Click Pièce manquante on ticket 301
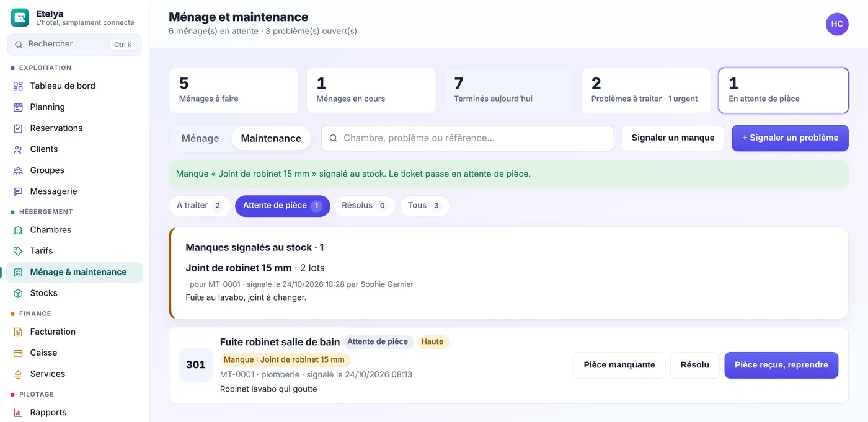Screen dimensions: 868x422 click(x=619, y=365)
